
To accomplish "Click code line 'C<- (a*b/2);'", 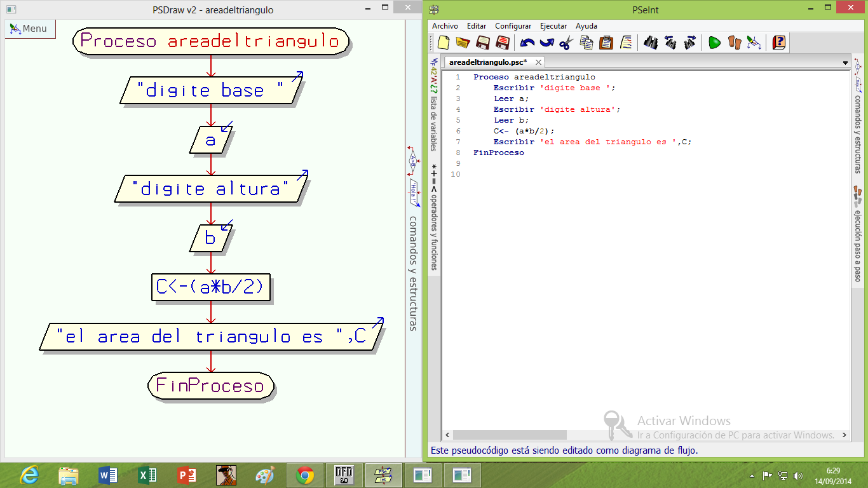I will pos(524,131).
